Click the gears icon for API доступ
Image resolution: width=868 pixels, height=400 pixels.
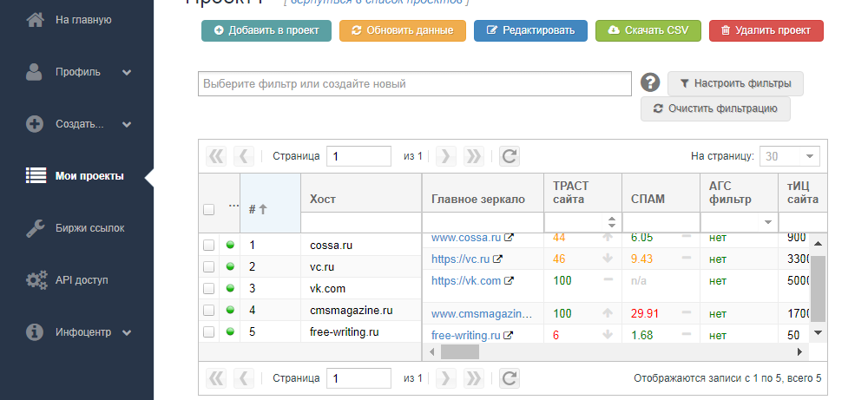tap(36, 280)
